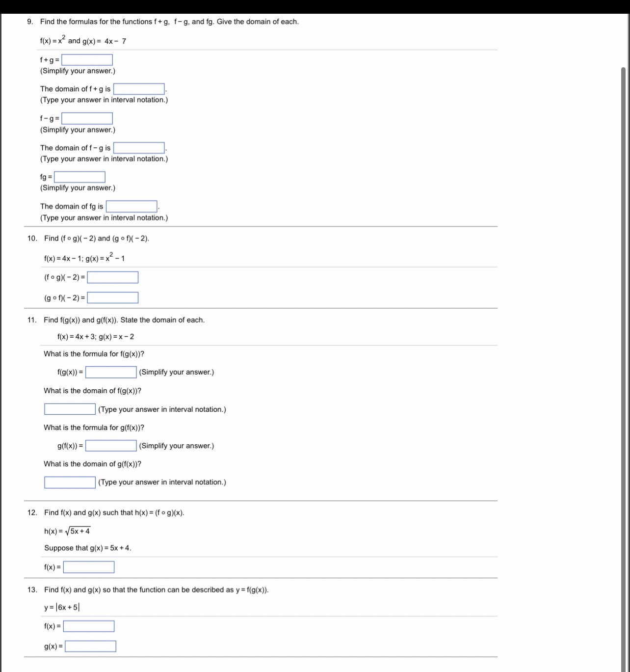Click the domain of f − g input field

tap(139, 147)
